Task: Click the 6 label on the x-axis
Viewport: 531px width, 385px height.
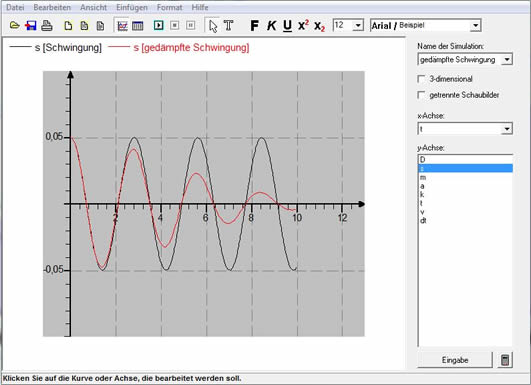Action: point(206,218)
